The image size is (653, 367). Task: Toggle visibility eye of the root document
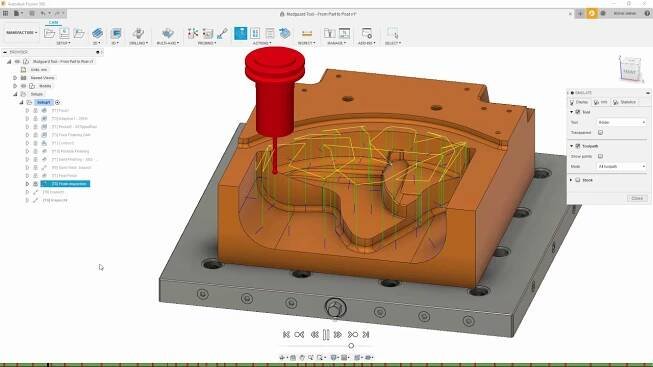17,61
